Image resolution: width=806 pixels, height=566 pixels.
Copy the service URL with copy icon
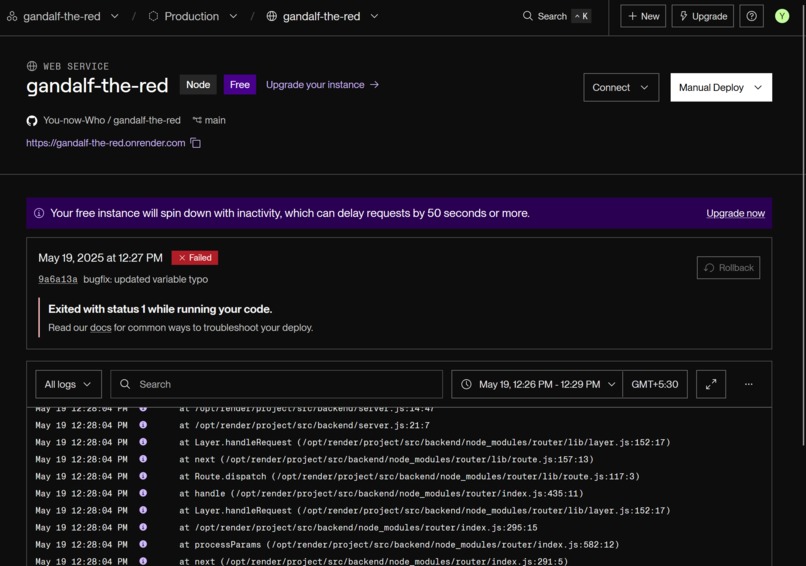point(195,143)
